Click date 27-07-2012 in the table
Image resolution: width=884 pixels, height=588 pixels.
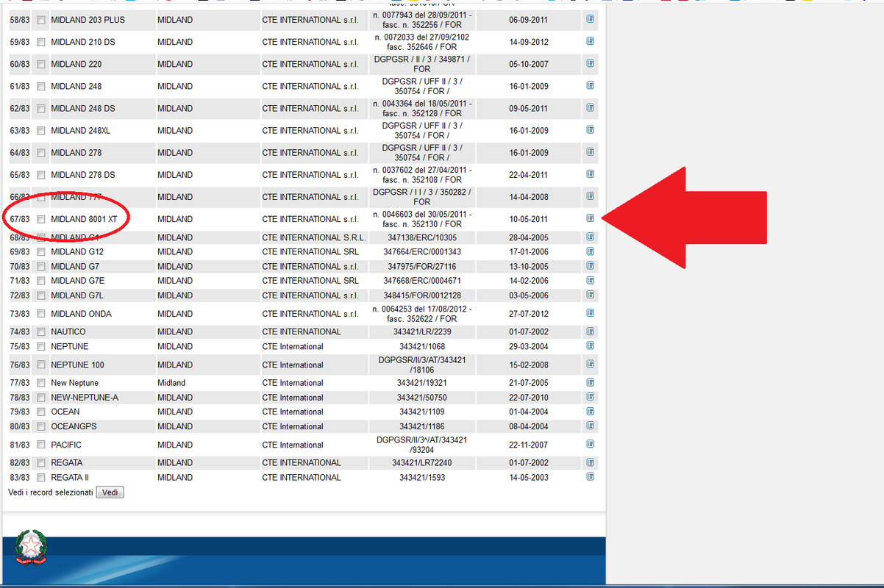(528, 314)
